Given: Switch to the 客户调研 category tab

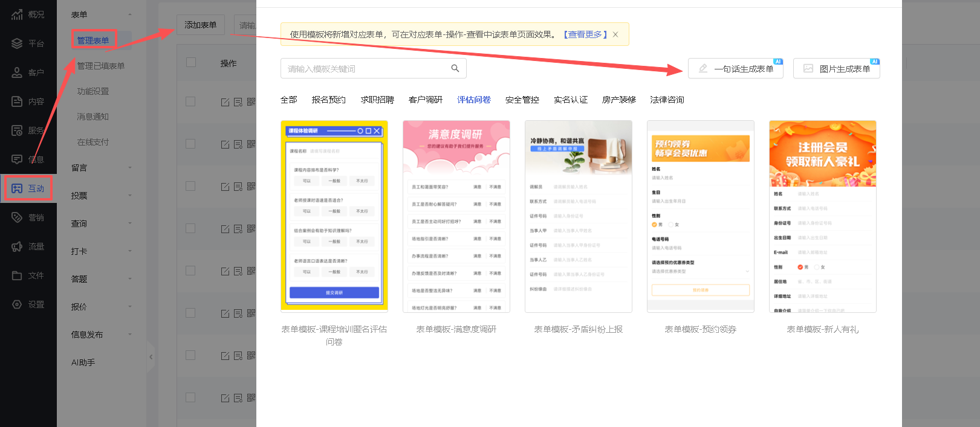Looking at the screenshot, I should click(425, 100).
